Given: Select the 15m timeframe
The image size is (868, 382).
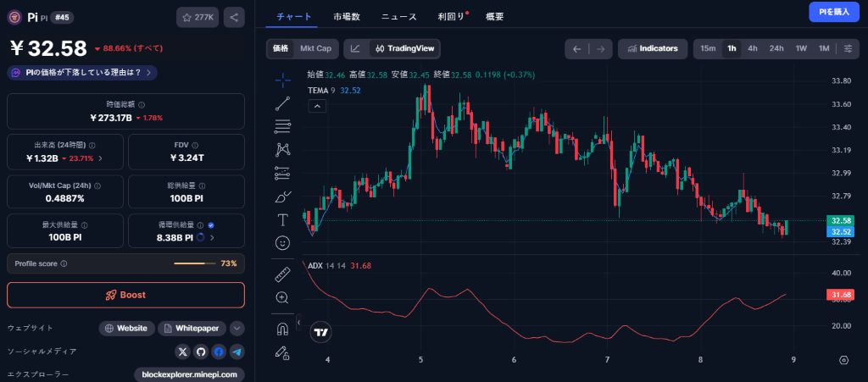Looking at the screenshot, I should click(x=708, y=48).
